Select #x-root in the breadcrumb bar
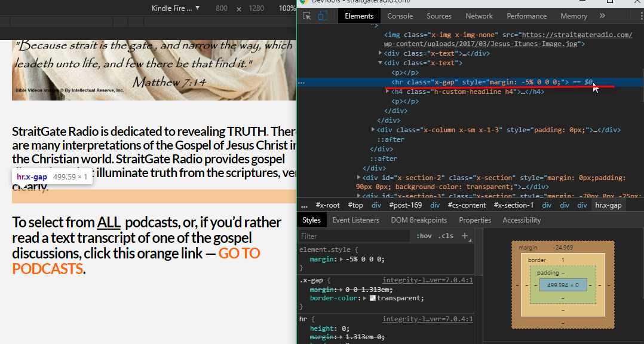 click(328, 205)
